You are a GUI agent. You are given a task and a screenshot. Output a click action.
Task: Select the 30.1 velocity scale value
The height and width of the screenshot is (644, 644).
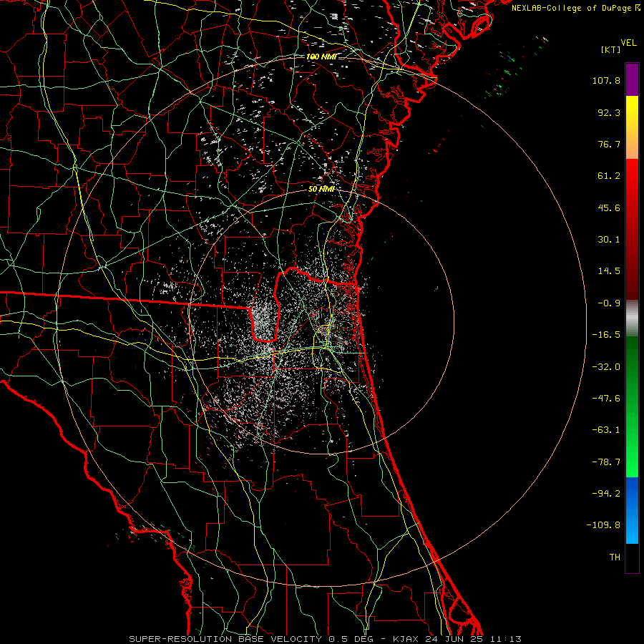coord(609,240)
